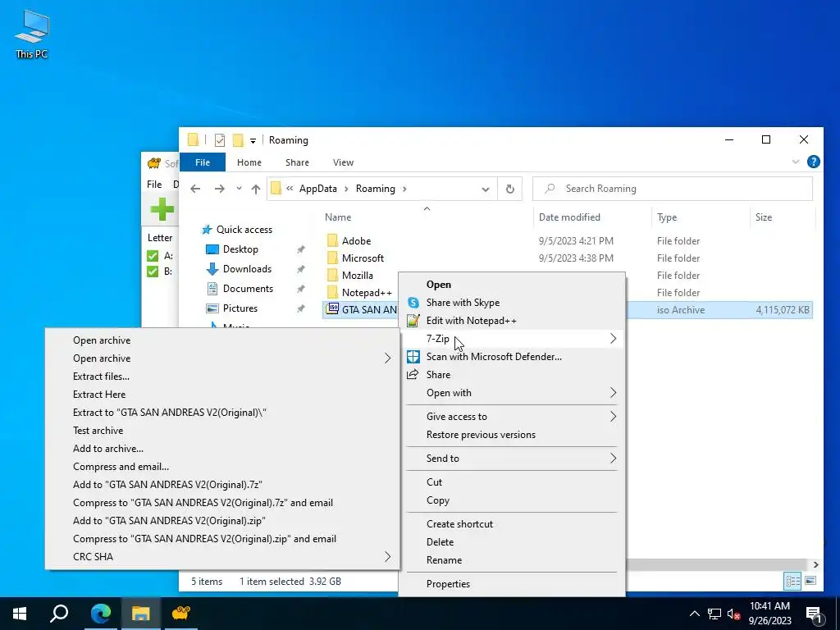
Task: Expand the second Open archive submenu
Action: 387,358
